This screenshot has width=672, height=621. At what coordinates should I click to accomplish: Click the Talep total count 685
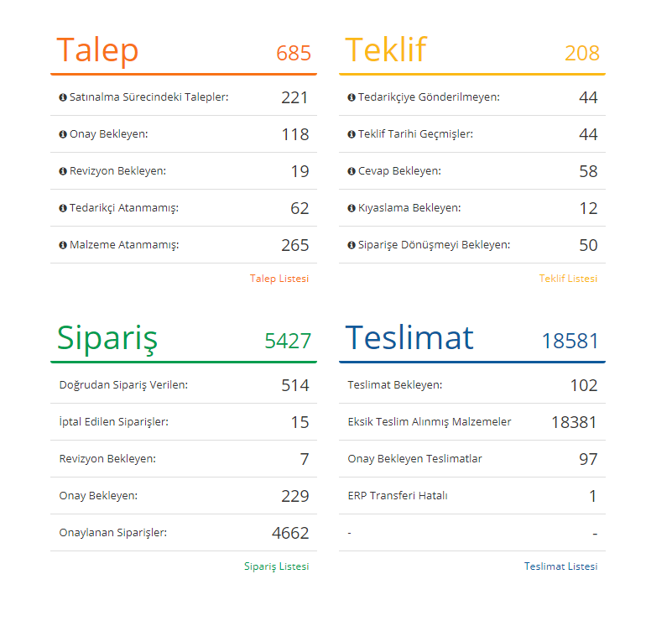(x=294, y=54)
